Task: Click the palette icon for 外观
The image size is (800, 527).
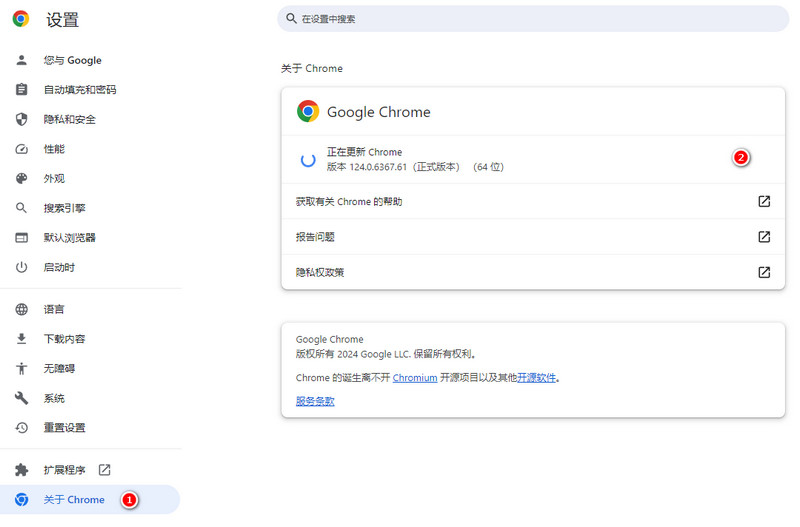Action: point(21,179)
